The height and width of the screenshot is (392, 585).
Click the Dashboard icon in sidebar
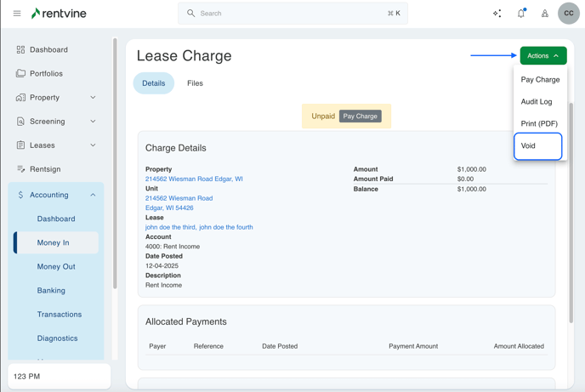click(20, 50)
